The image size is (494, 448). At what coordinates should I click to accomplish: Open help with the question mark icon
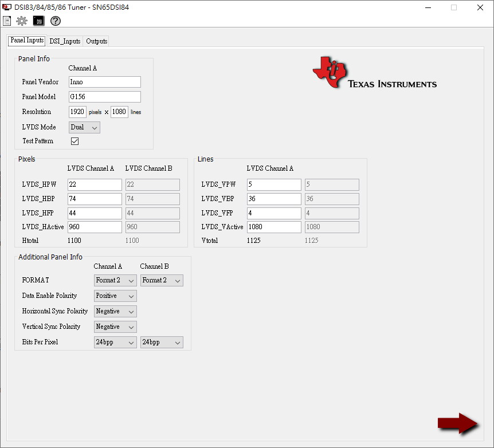56,21
